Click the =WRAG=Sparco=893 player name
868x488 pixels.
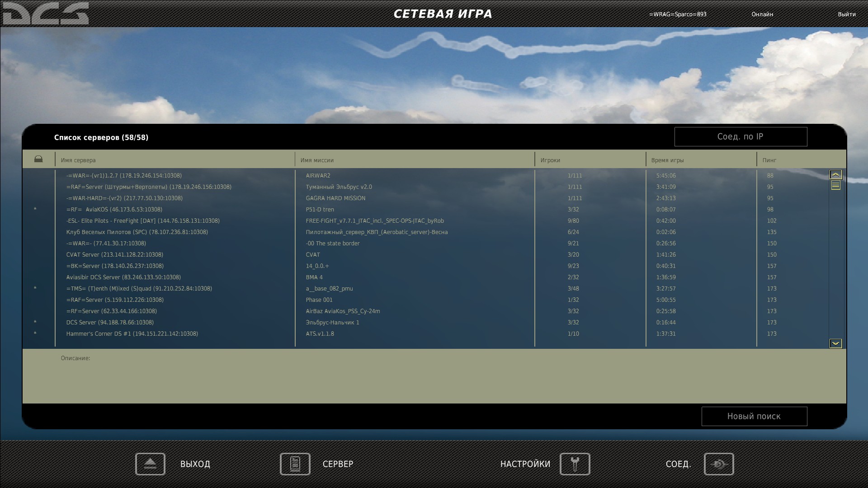[x=678, y=14]
